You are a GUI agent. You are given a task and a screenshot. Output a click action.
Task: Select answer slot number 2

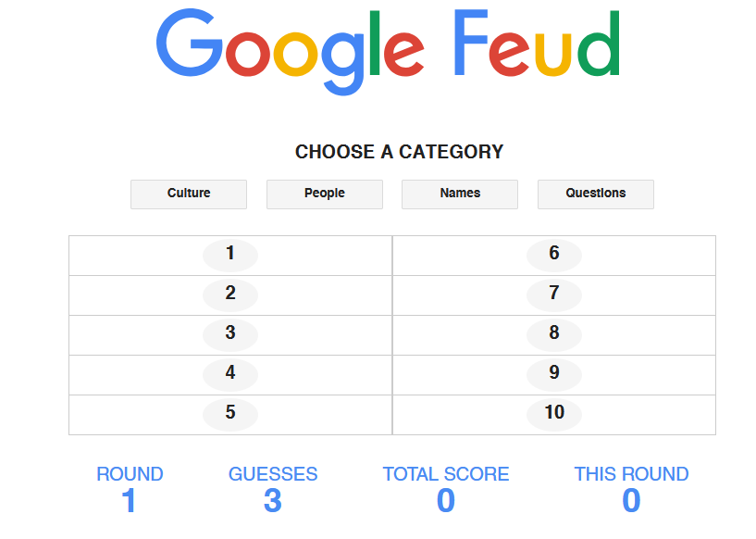click(230, 295)
